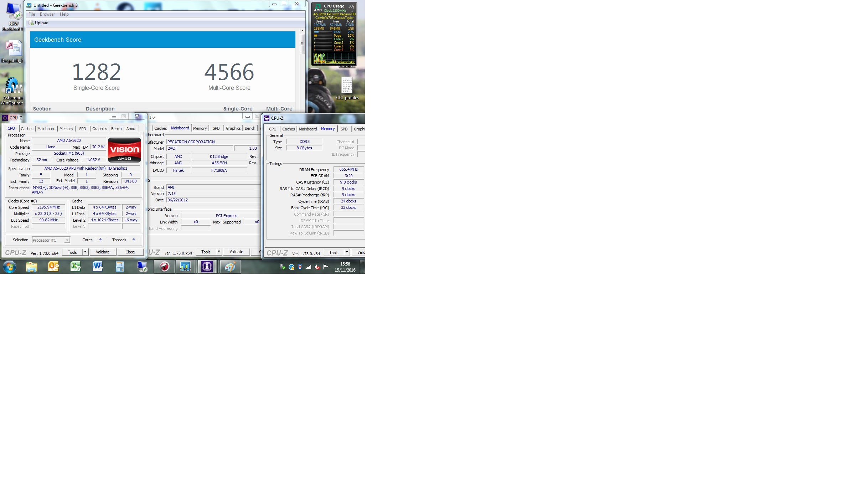The height and width of the screenshot is (499, 868).
Task: Open the File menu in Geekbench
Action: click(32, 14)
